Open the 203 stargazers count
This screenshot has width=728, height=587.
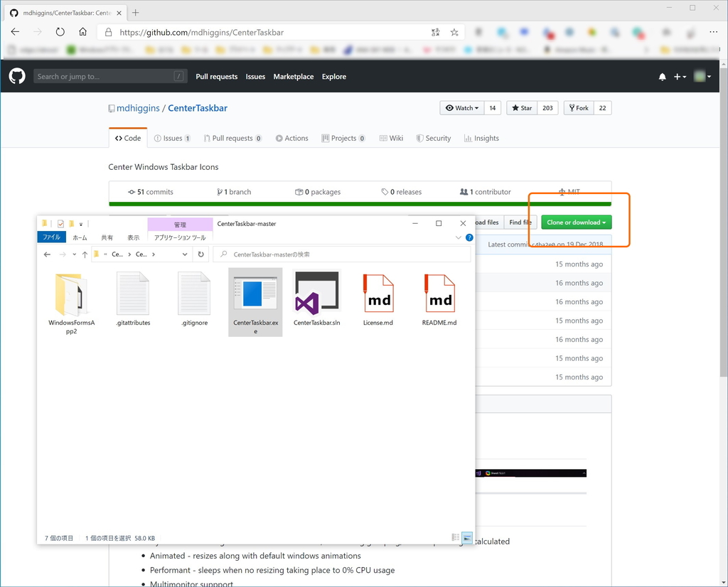pyautogui.click(x=548, y=108)
